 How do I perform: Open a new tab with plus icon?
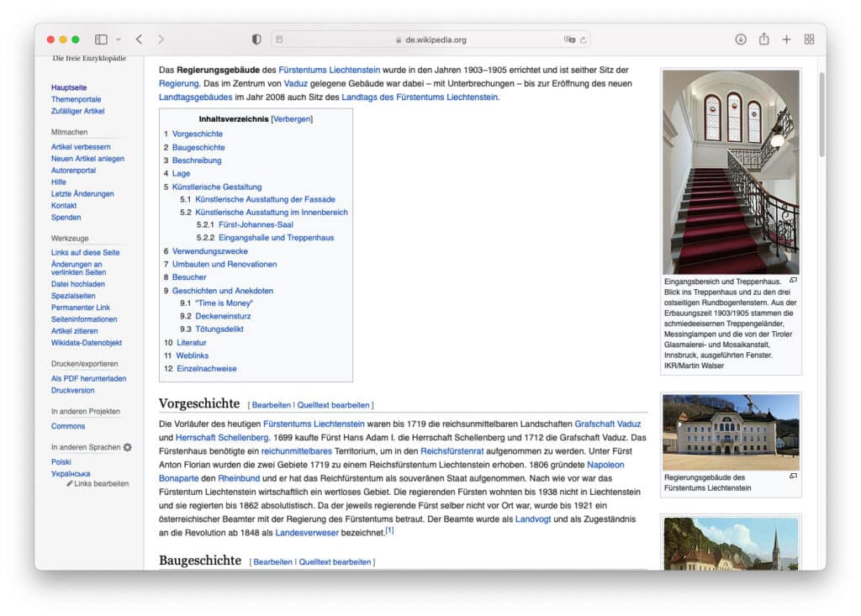tap(786, 39)
